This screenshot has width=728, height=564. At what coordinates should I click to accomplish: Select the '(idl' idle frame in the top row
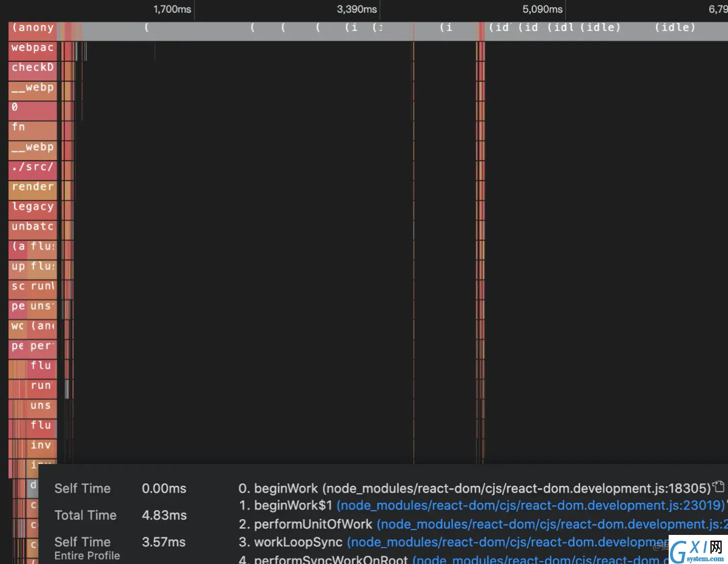click(561, 28)
